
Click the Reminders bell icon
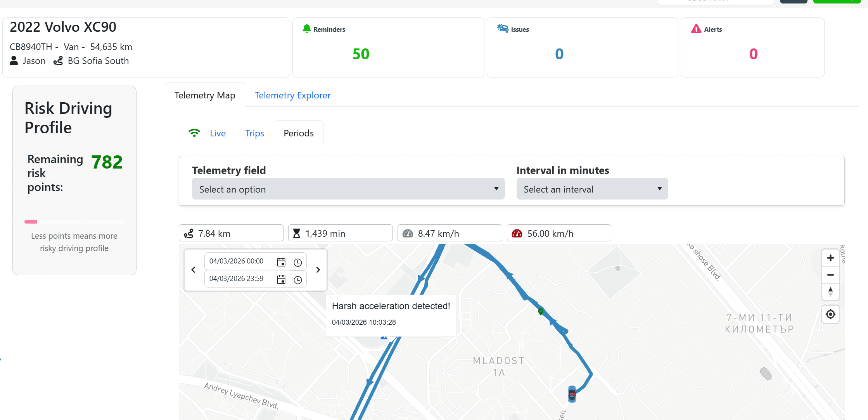(x=307, y=28)
